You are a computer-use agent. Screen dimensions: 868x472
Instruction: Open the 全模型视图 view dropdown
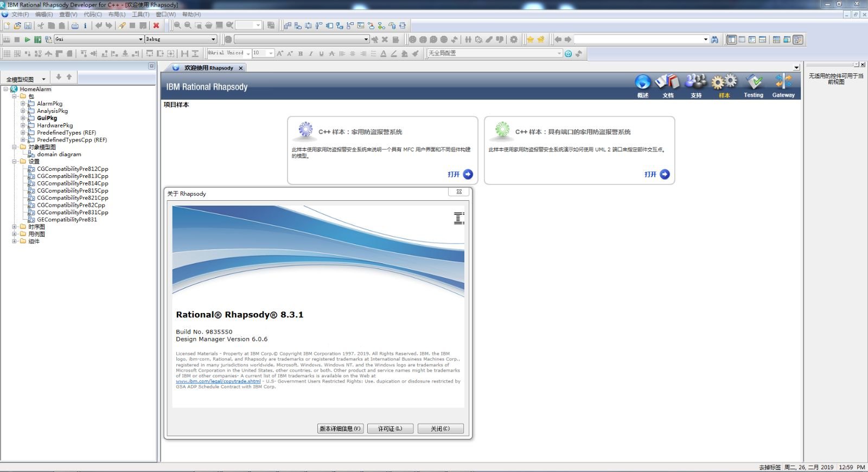(43, 79)
